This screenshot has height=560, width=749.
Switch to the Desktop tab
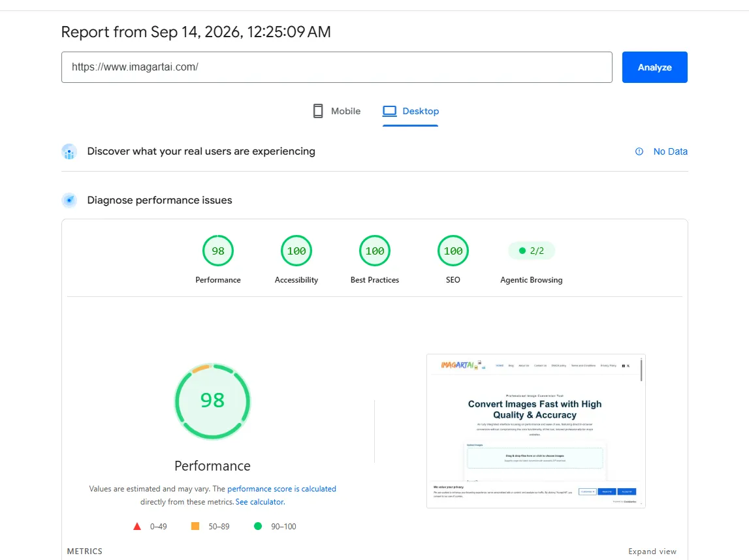(x=410, y=111)
